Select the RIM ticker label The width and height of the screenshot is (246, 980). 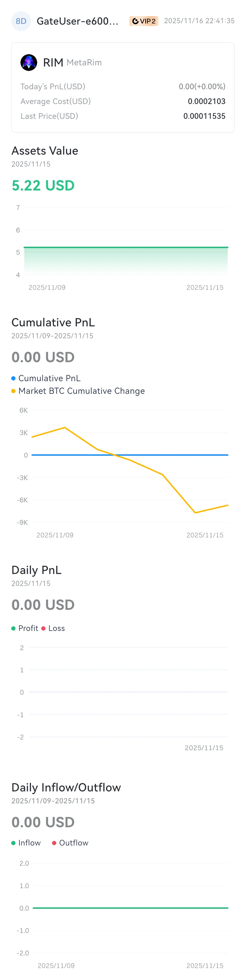coord(53,62)
